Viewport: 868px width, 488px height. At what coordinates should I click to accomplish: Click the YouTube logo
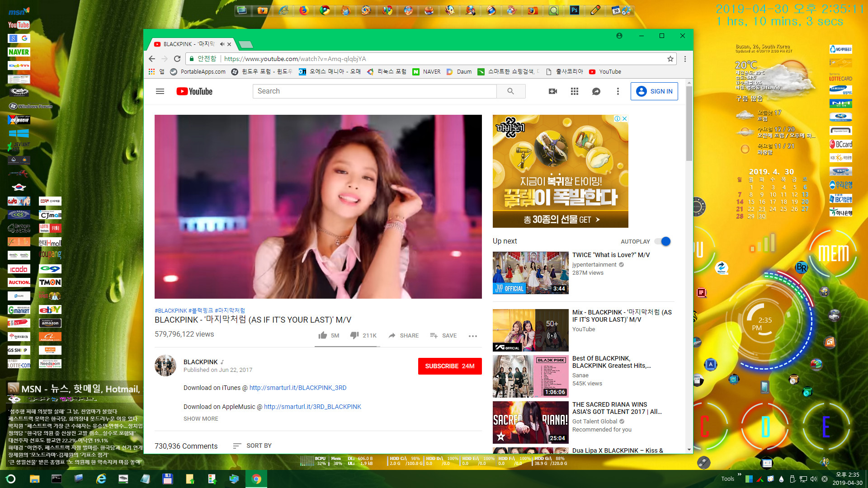coord(194,91)
